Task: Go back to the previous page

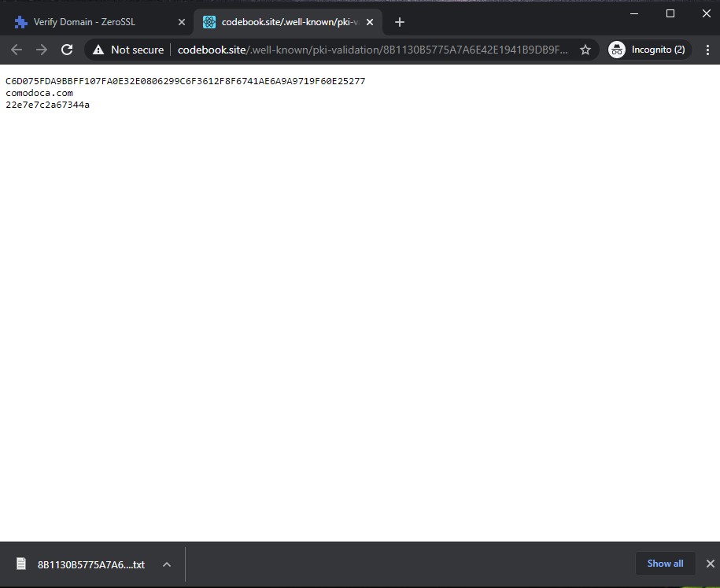Action: click(17, 50)
